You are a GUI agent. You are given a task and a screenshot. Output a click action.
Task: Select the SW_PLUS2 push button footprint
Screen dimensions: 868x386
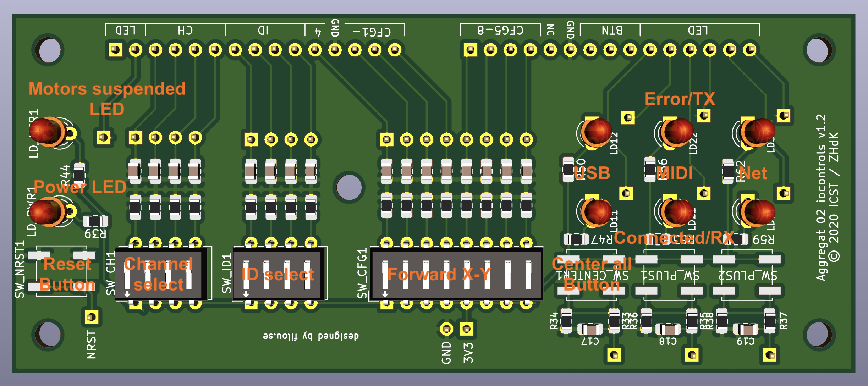(747, 275)
